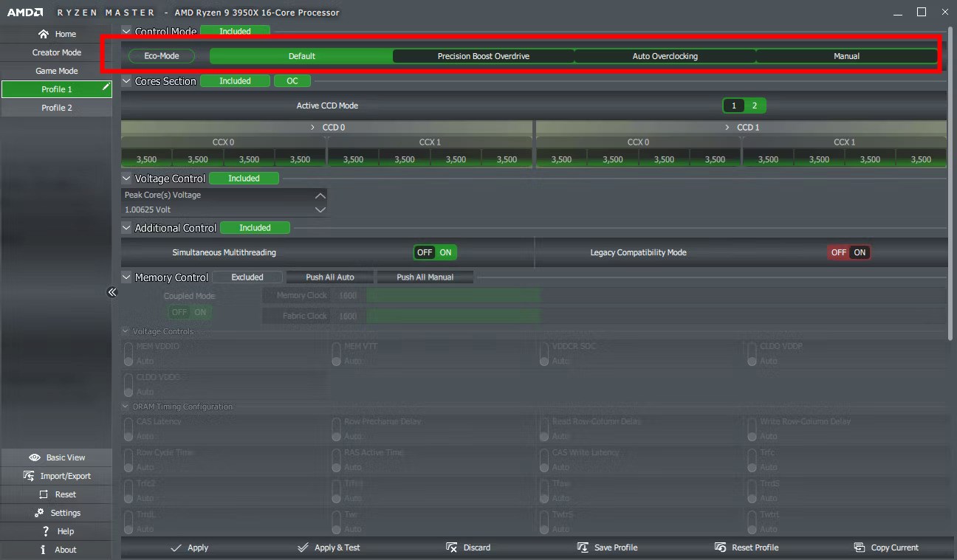Toggle the Coupled Mode OFF/ON switch

point(190,312)
